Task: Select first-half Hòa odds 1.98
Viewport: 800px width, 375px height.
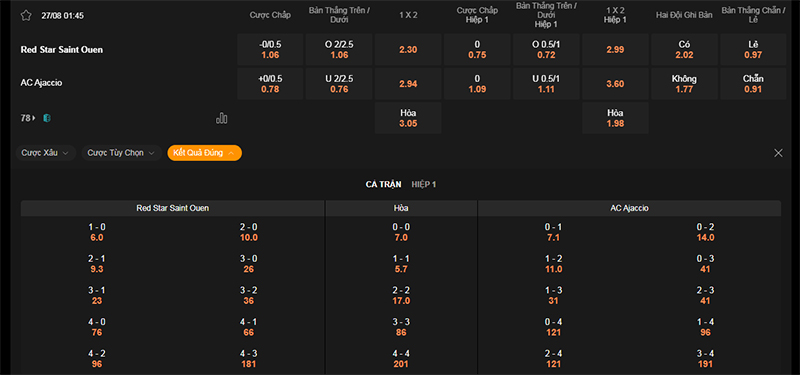Action: 615,118
